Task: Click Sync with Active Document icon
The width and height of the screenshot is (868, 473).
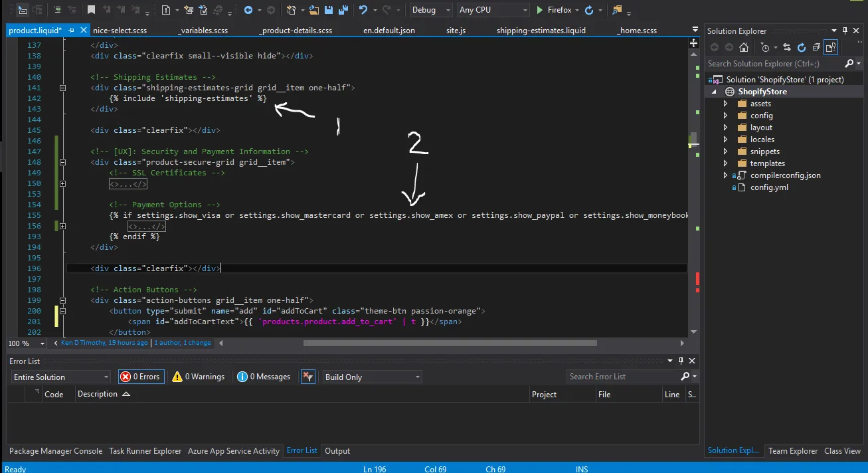Action: (x=787, y=47)
